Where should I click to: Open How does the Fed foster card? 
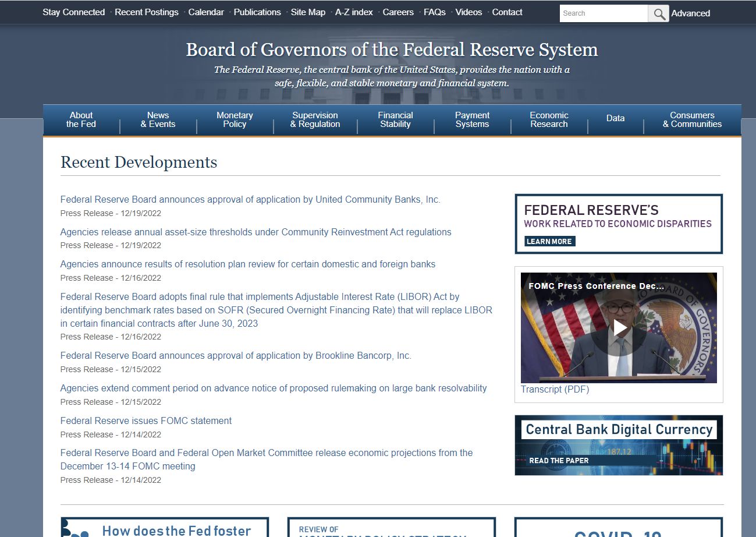point(165,527)
